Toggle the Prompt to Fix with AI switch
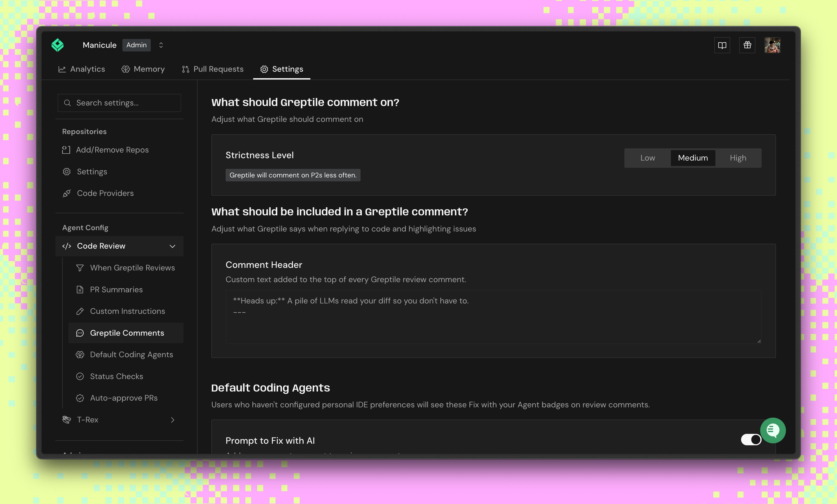Image resolution: width=837 pixels, height=504 pixels. (x=751, y=440)
